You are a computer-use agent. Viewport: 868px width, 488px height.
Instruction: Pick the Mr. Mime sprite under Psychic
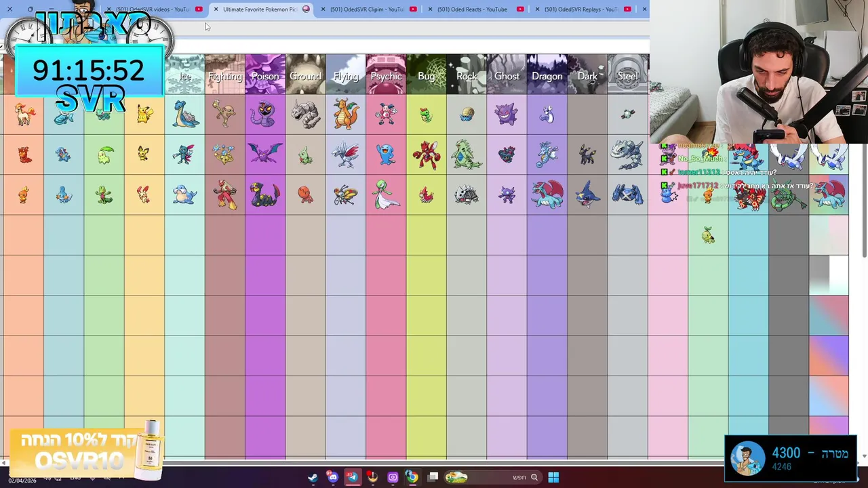tap(386, 115)
